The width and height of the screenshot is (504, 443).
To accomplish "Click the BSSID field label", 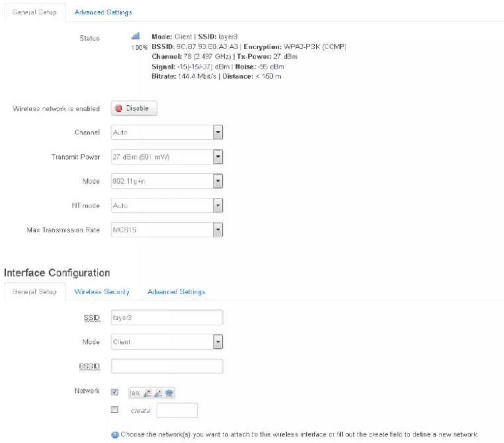I will pyautogui.click(x=90, y=366).
